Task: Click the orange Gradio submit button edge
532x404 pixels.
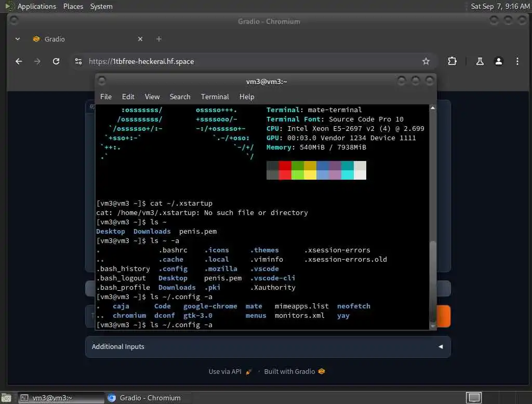Action: coord(444,316)
